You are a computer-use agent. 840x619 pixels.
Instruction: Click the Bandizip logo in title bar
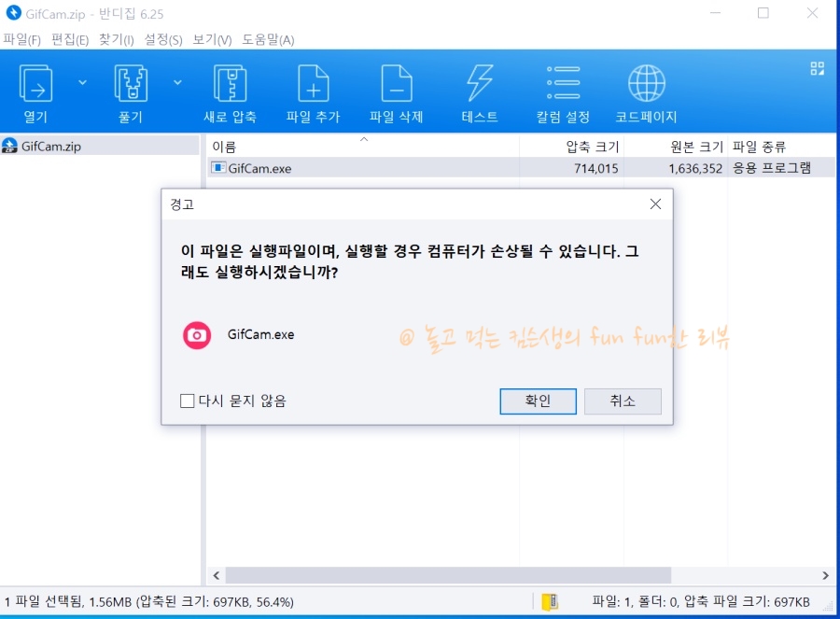coord(13,13)
